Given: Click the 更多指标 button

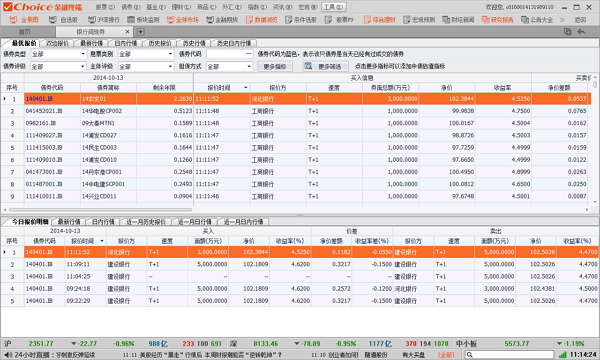Looking at the screenshot, I should pyautogui.click(x=275, y=67).
